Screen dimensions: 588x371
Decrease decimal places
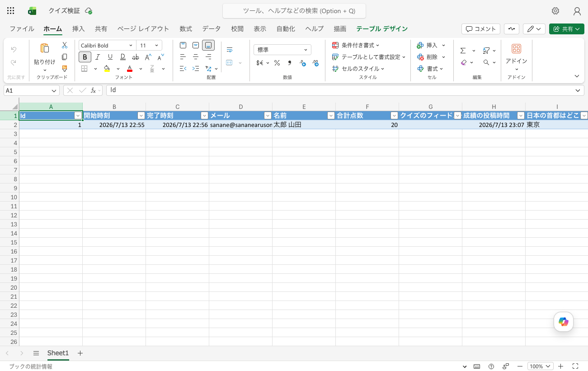pos(315,63)
